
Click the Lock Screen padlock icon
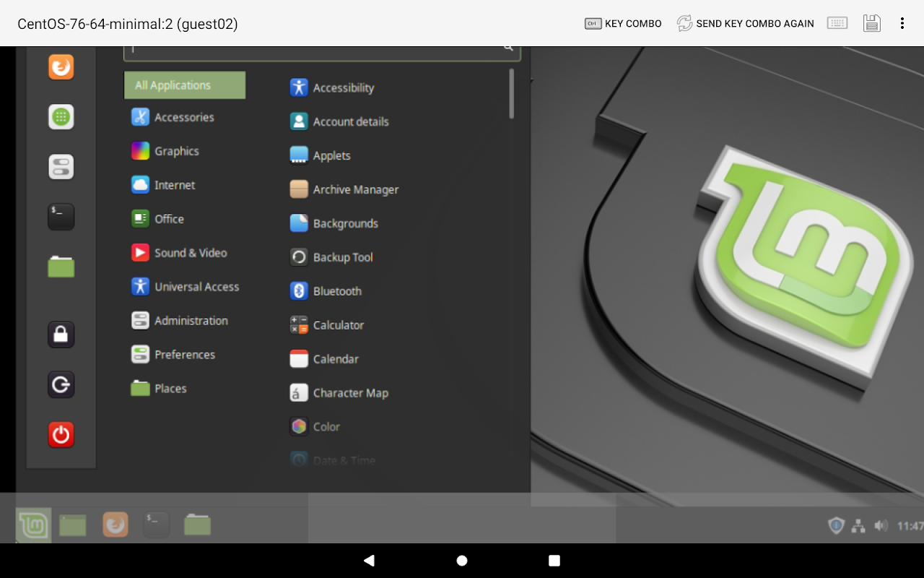coord(61,335)
